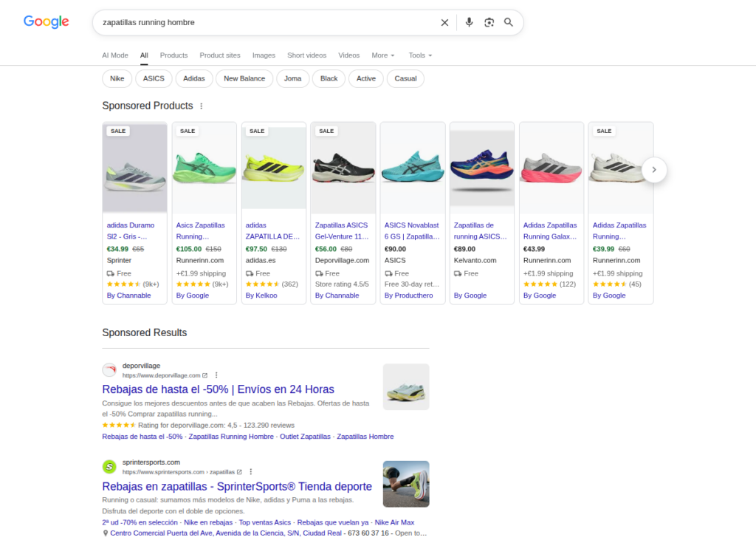The width and height of the screenshot is (756, 543).
Task: Open the Product sites tab
Action: point(220,55)
